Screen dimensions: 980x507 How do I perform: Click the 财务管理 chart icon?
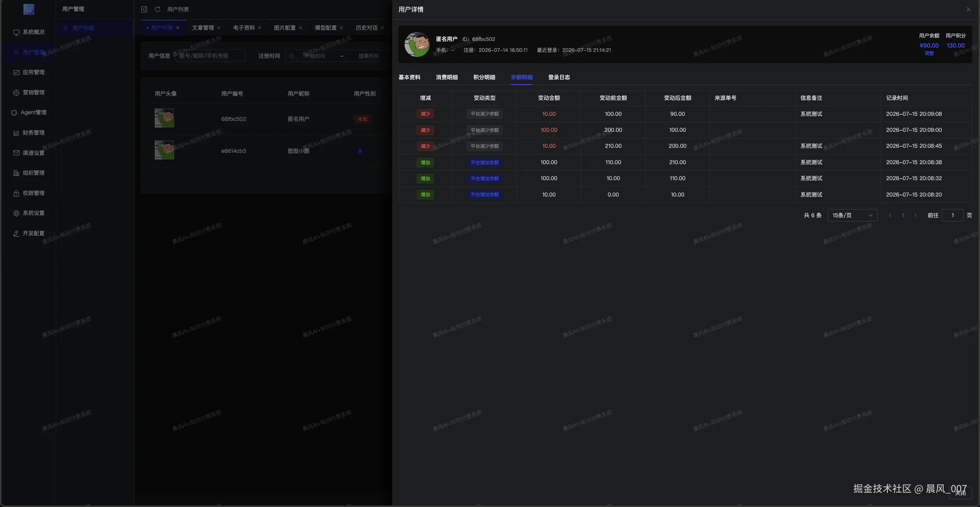click(16, 133)
